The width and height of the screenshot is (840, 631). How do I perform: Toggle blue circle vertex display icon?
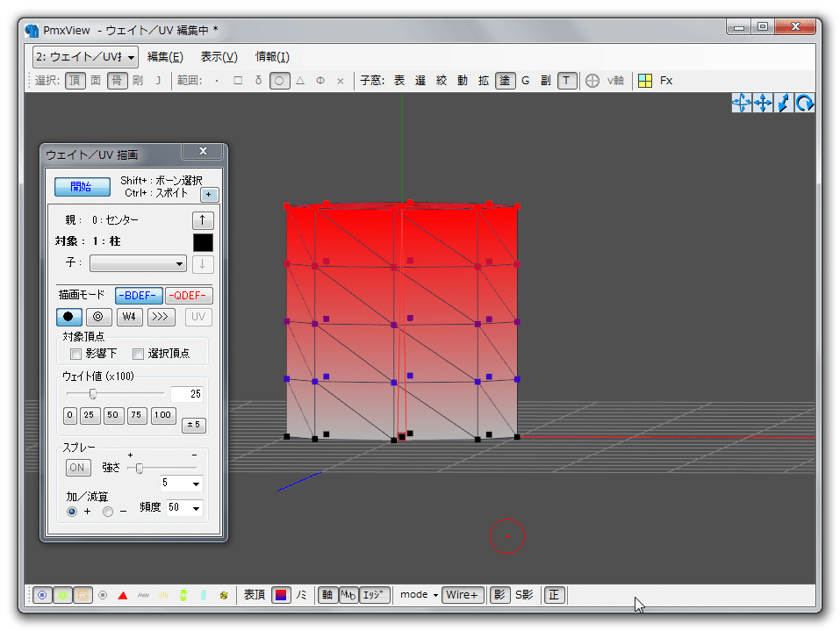42,595
